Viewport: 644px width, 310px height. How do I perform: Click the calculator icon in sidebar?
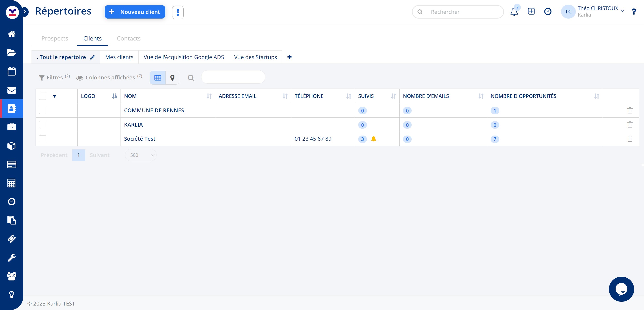coord(11,183)
